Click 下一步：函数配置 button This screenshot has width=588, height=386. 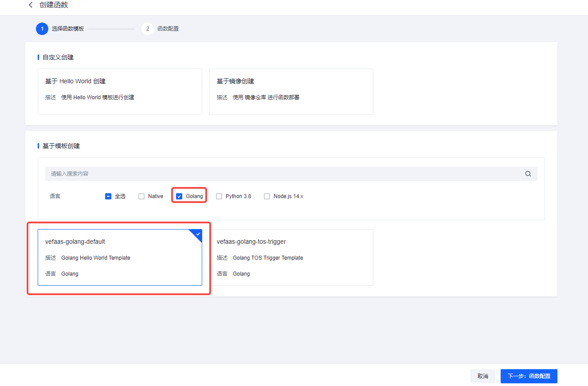529,376
